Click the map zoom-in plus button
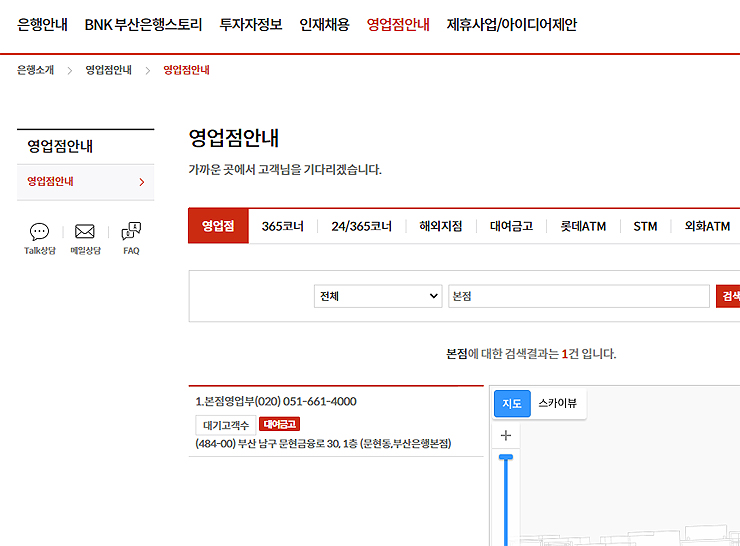This screenshot has width=740, height=546. [505, 435]
